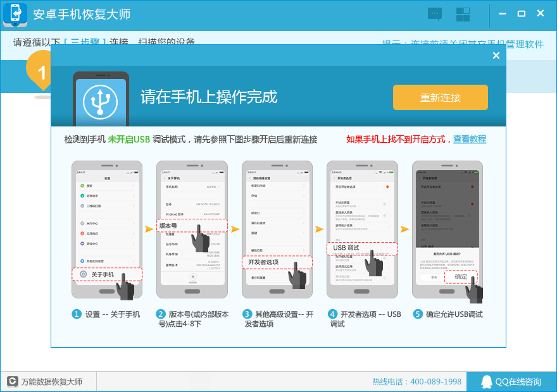Click the app logo in the title bar
Image resolution: width=557 pixels, height=392 pixels.
click(15, 15)
